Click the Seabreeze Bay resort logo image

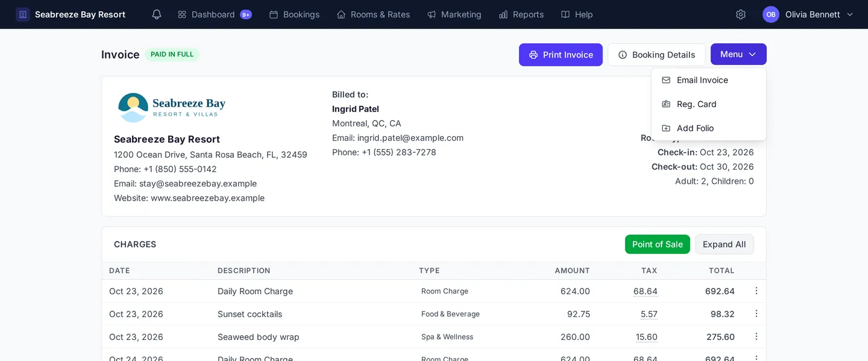point(172,108)
